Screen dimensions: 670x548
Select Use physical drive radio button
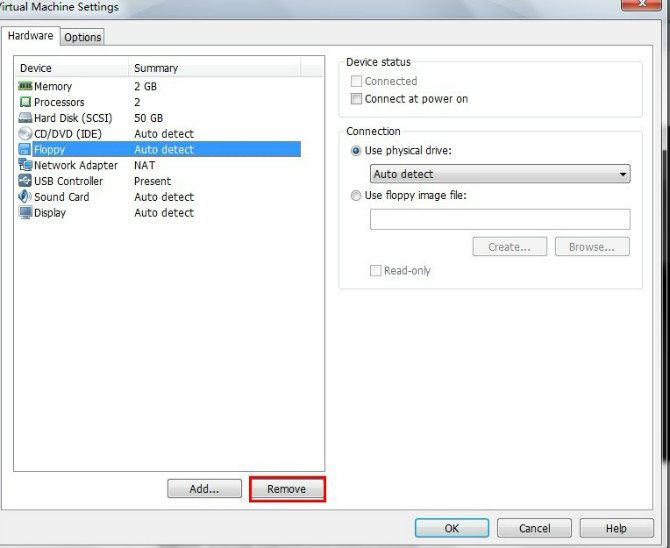356,150
